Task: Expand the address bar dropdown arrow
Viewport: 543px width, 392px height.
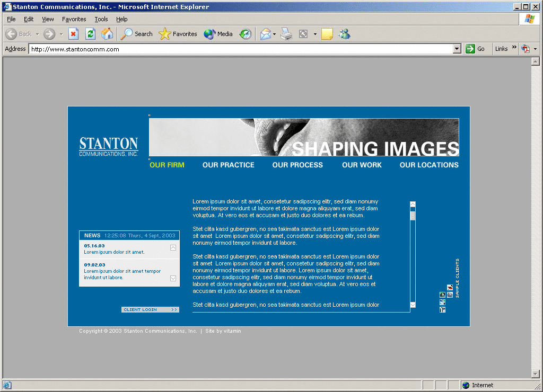Action: [x=457, y=49]
